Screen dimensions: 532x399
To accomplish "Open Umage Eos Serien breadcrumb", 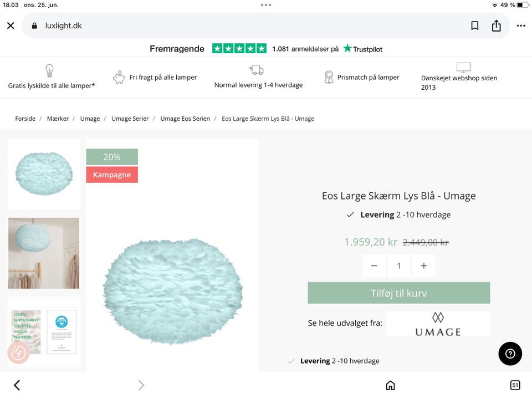I will pyautogui.click(x=185, y=119).
